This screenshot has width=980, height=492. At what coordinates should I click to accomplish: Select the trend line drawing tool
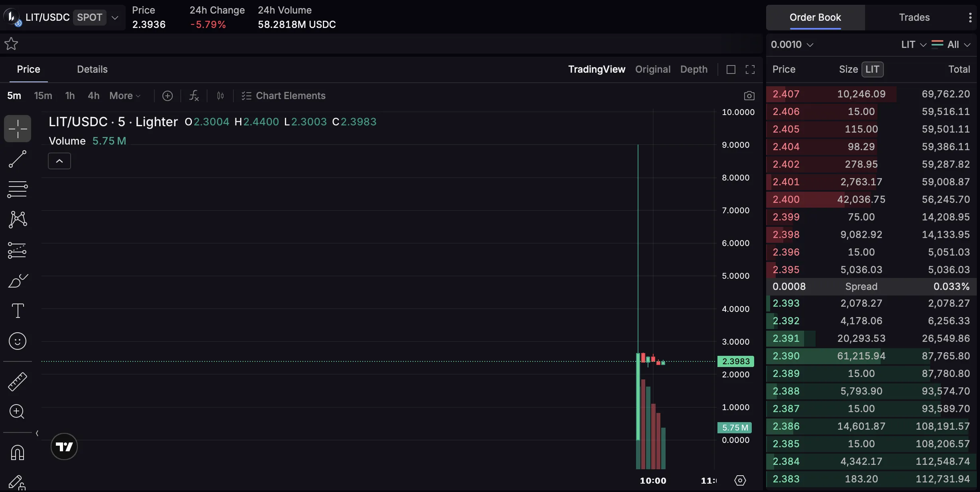click(x=18, y=159)
